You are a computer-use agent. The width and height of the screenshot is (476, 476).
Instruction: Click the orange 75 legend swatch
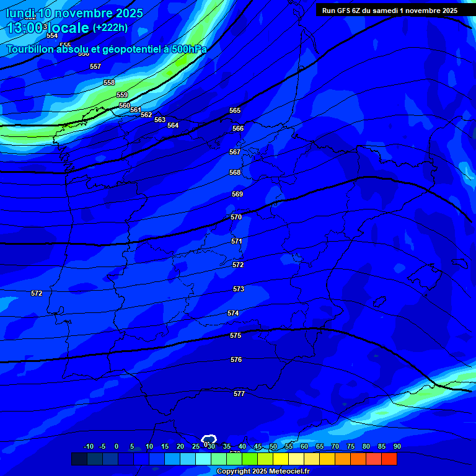[x=343, y=459]
